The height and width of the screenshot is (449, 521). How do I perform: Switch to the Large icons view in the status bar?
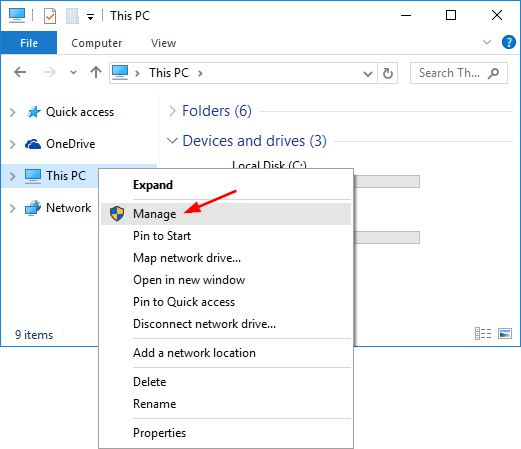click(505, 333)
